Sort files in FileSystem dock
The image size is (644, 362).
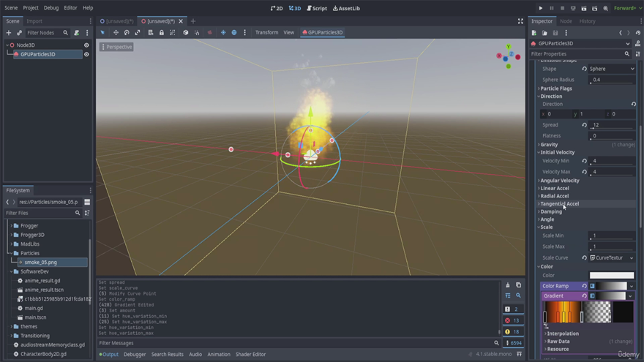pos(87,213)
